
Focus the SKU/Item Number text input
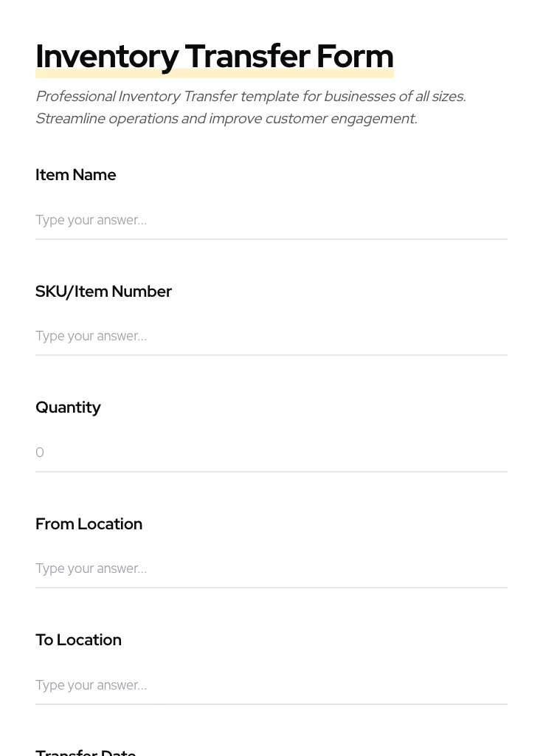[271, 336]
